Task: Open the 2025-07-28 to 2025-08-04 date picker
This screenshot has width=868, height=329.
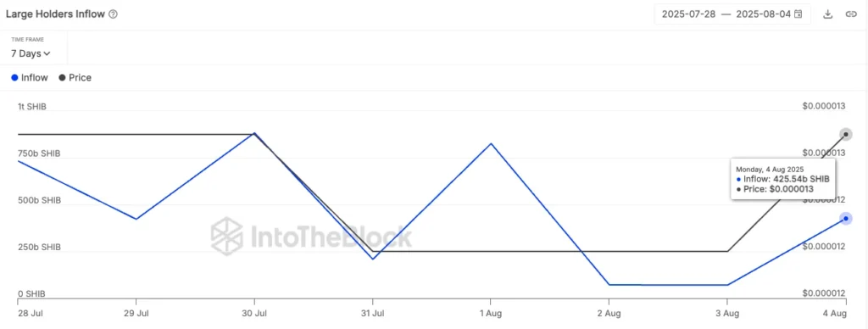Action: coord(732,14)
